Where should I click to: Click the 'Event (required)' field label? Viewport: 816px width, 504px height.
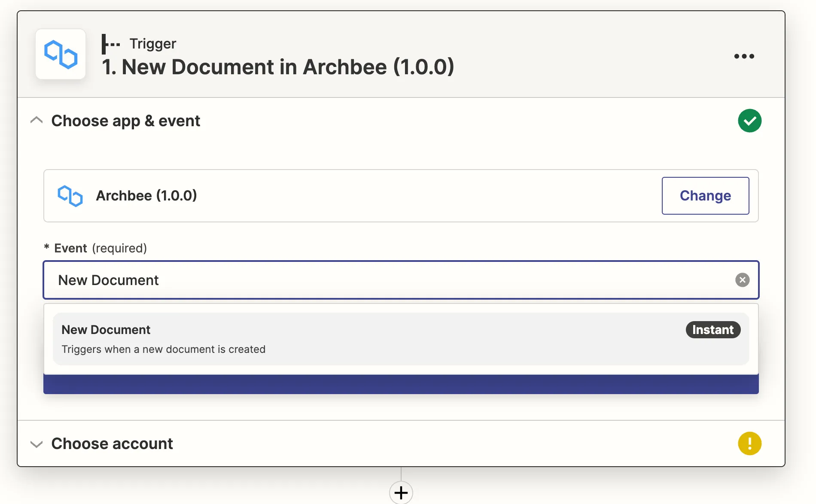click(95, 248)
